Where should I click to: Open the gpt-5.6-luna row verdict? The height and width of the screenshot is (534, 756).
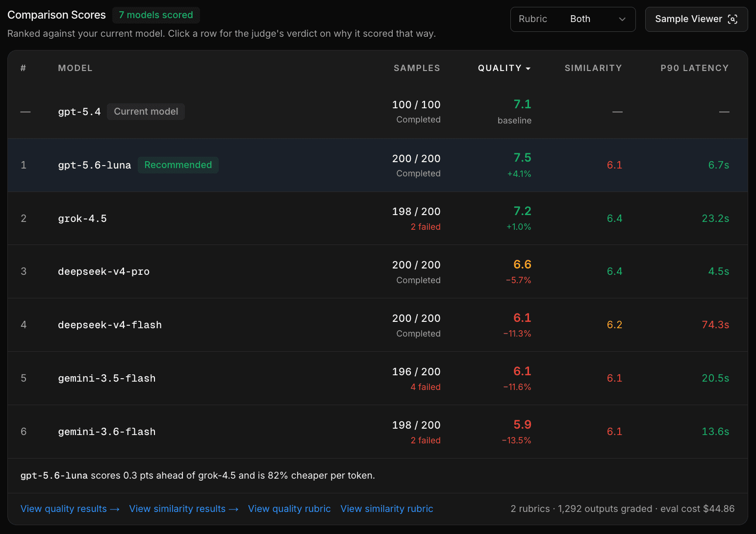[378, 165]
